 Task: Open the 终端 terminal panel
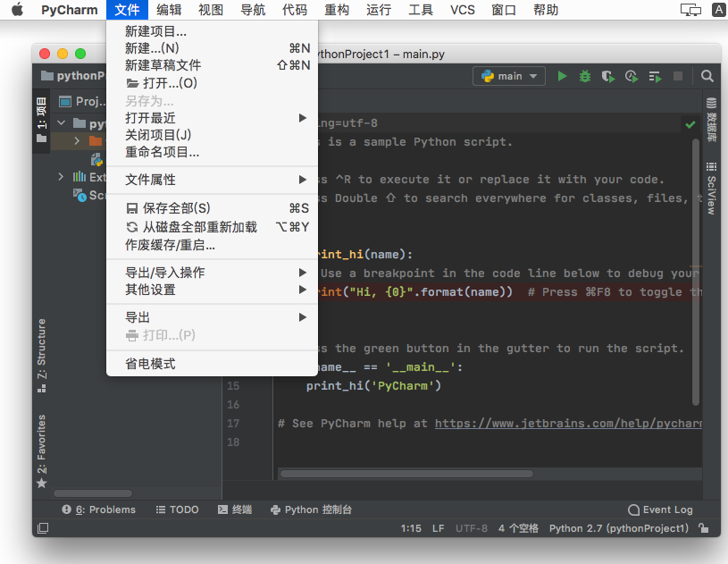pos(235,509)
